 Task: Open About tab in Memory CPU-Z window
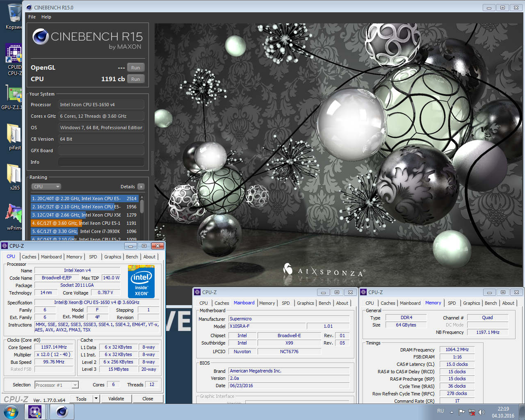(508, 303)
